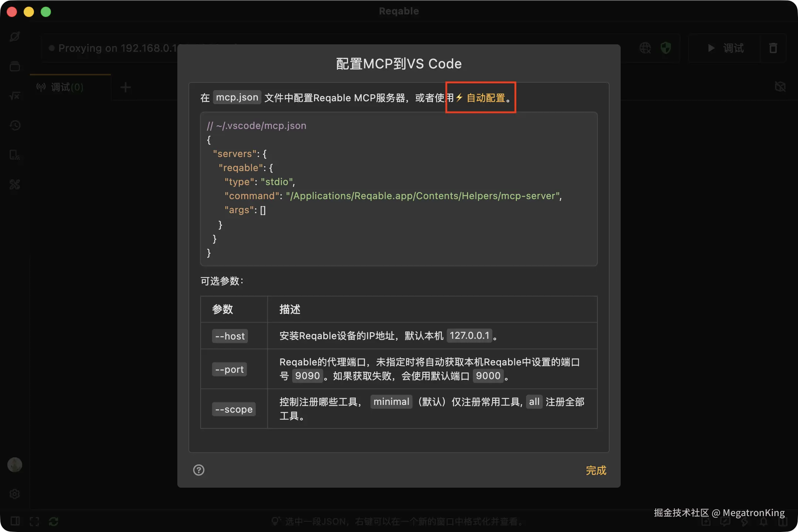798x532 pixels.
Task: Click the 配置MCP到VS Code dialog title
Action: pyautogui.click(x=399, y=64)
